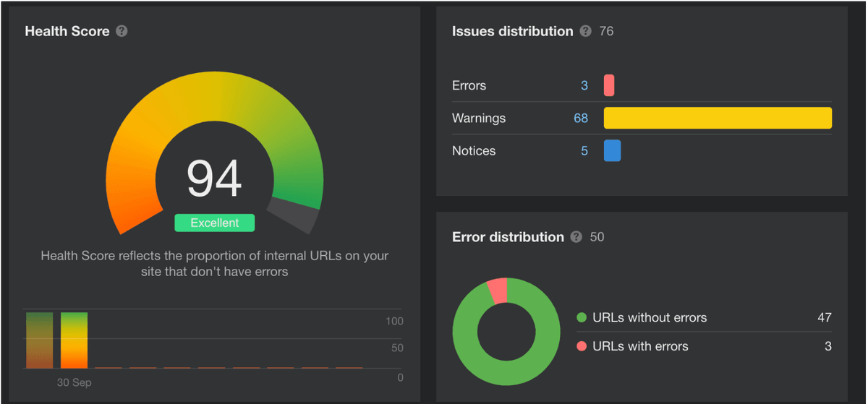868x404 pixels.
Task: Select the 30 Sep history bar
Action: click(x=74, y=340)
